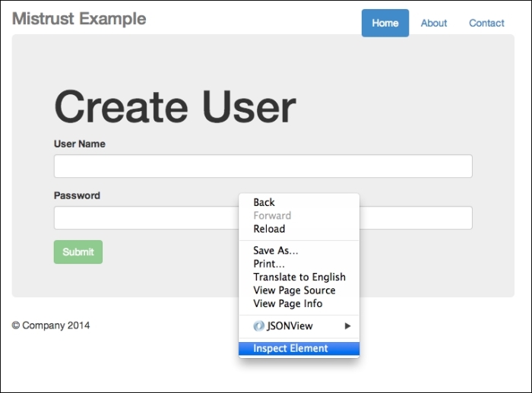The height and width of the screenshot is (393, 532).
Task: Select Translate to English option
Action: pyautogui.click(x=299, y=277)
